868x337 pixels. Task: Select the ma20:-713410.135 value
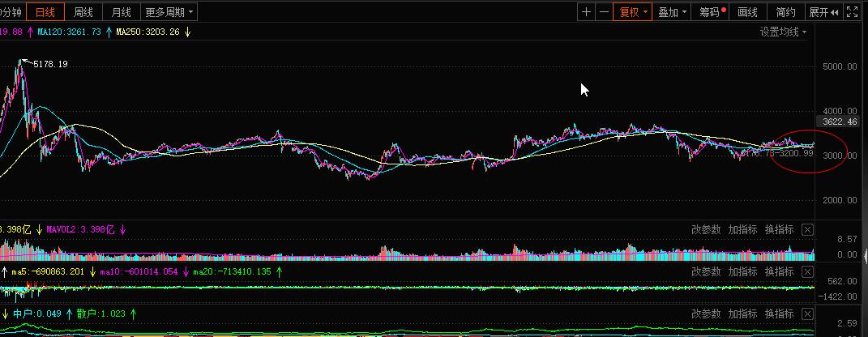tap(233, 271)
